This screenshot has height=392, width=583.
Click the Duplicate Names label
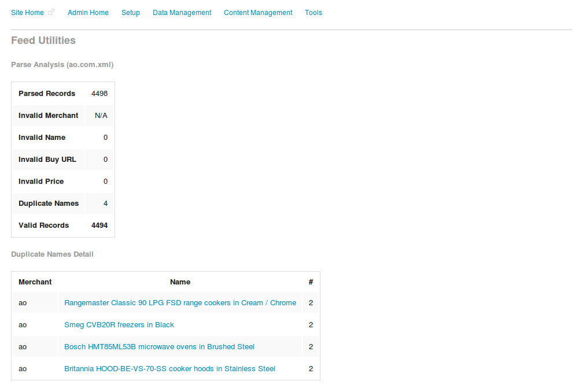[49, 204]
